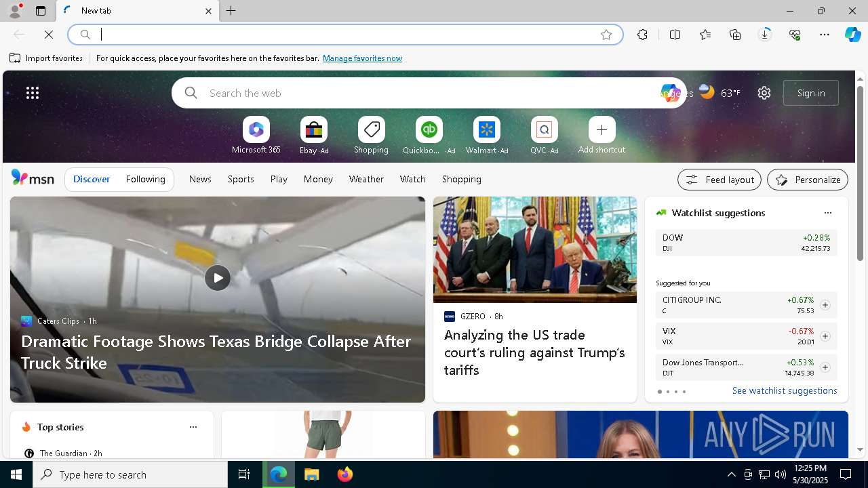Image resolution: width=868 pixels, height=488 pixels.
Task: Open the MSN app launcher grid
Action: point(33,93)
